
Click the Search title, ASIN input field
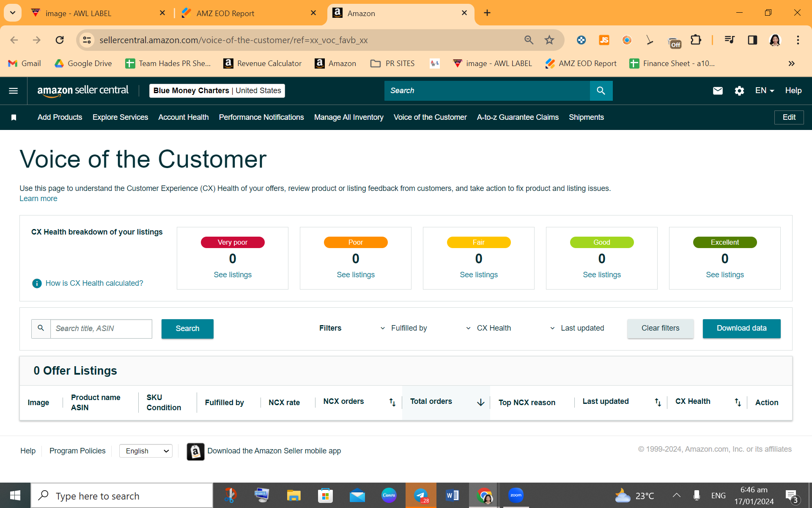coord(101,329)
